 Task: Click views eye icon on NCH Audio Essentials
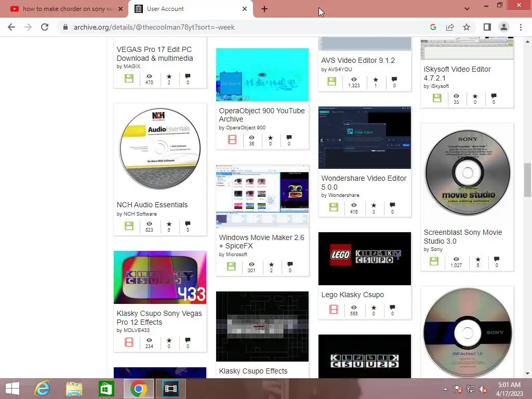coord(149,224)
